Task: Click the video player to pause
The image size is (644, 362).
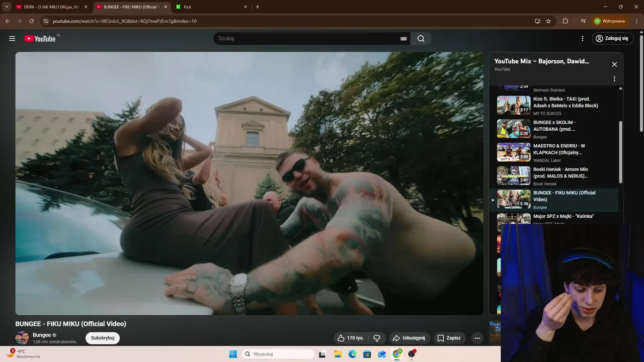Action: point(249,184)
